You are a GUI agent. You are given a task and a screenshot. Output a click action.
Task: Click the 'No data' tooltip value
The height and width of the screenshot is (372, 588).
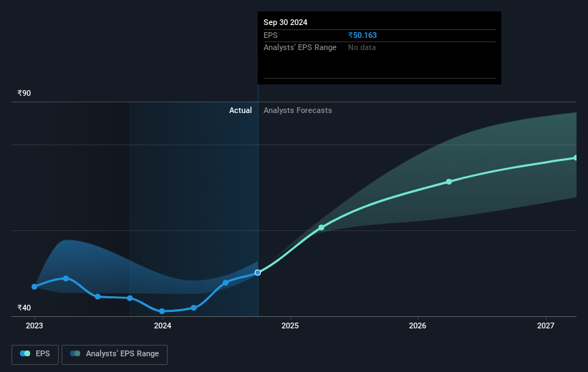(x=362, y=48)
